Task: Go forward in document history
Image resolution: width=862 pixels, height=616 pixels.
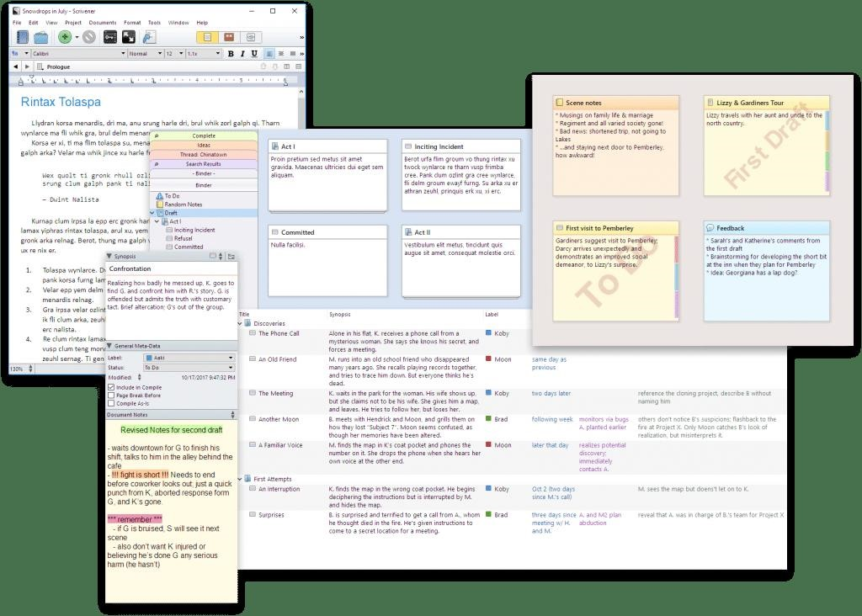Action: (27, 66)
